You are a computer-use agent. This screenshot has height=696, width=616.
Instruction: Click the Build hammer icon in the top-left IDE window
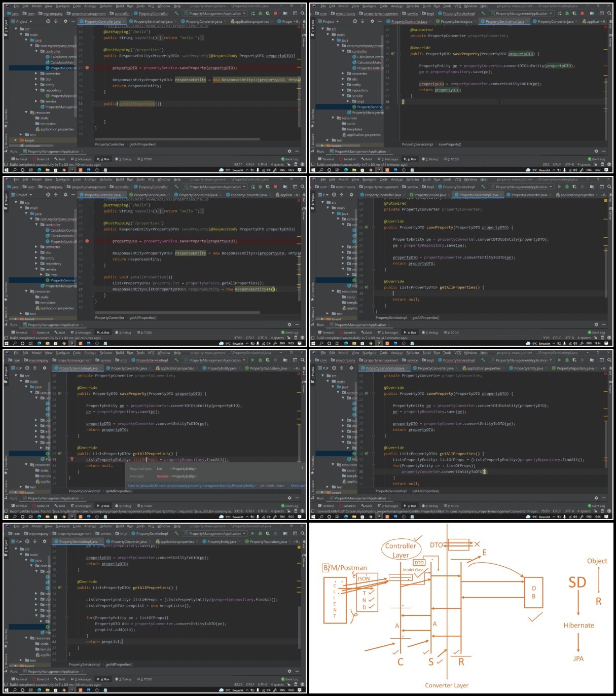click(x=176, y=14)
